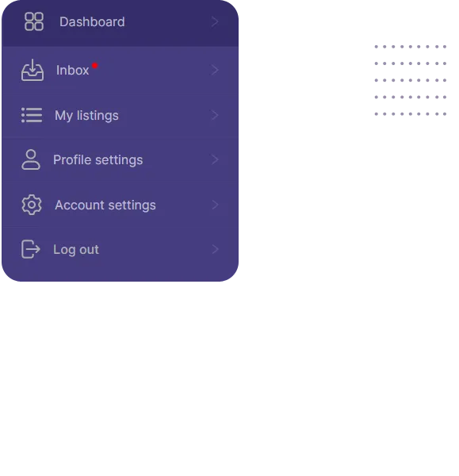This screenshot has width=459, height=476.
Task: Open the Dashboard menu item
Action: 120,23
